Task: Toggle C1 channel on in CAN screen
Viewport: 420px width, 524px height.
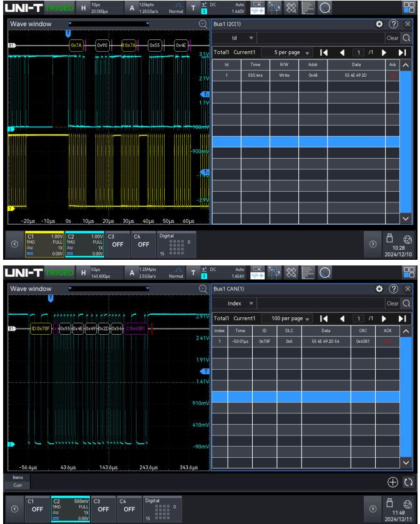Action: pyautogui.click(x=36, y=509)
